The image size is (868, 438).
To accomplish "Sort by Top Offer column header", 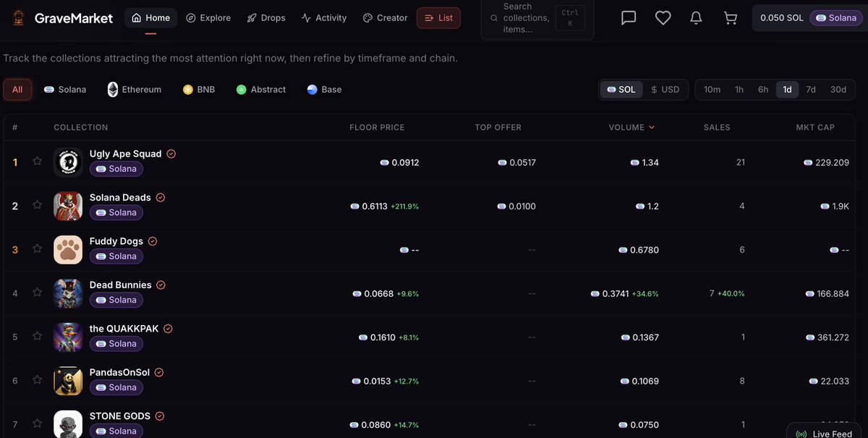I will click(x=498, y=127).
